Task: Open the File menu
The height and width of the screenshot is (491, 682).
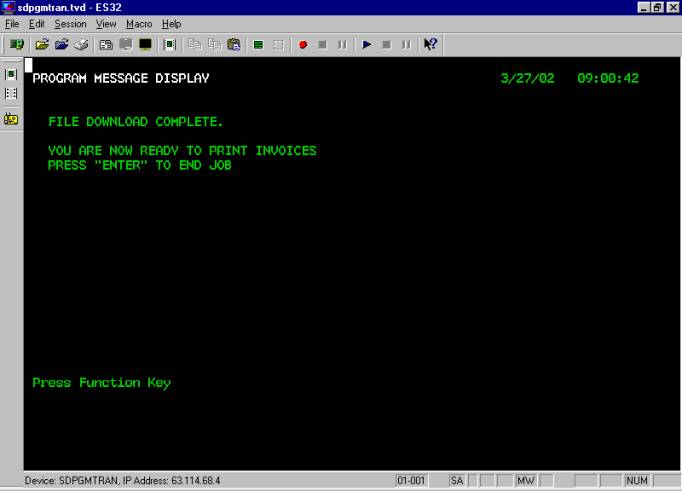Action: [12, 24]
